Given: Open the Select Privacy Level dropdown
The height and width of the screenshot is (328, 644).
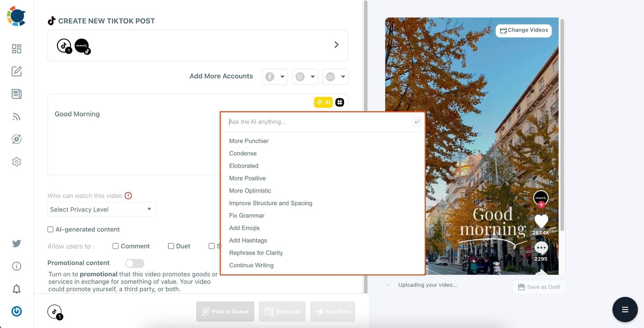Looking at the screenshot, I should pos(101,209).
